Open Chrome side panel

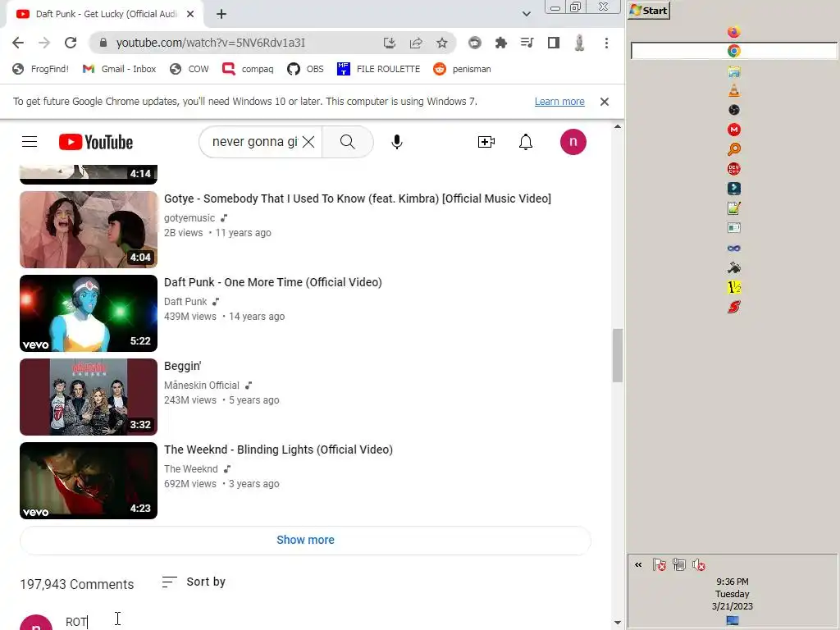554,43
